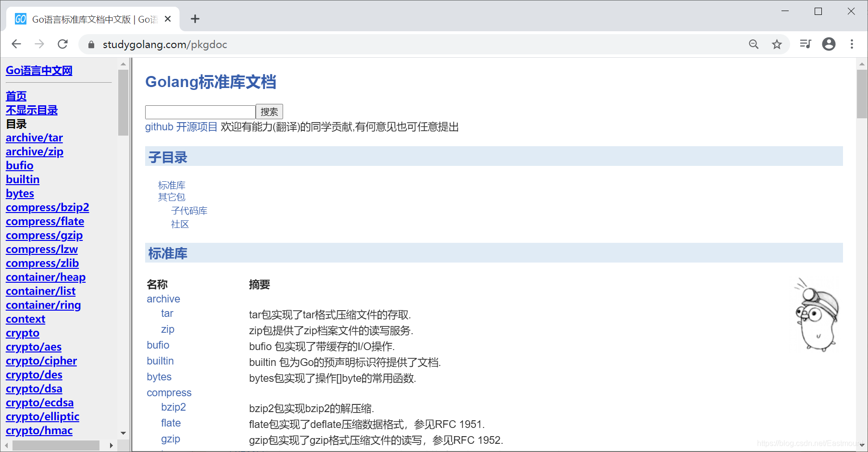
Task: Open a new browser tab
Action: click(x=195, y=19)
